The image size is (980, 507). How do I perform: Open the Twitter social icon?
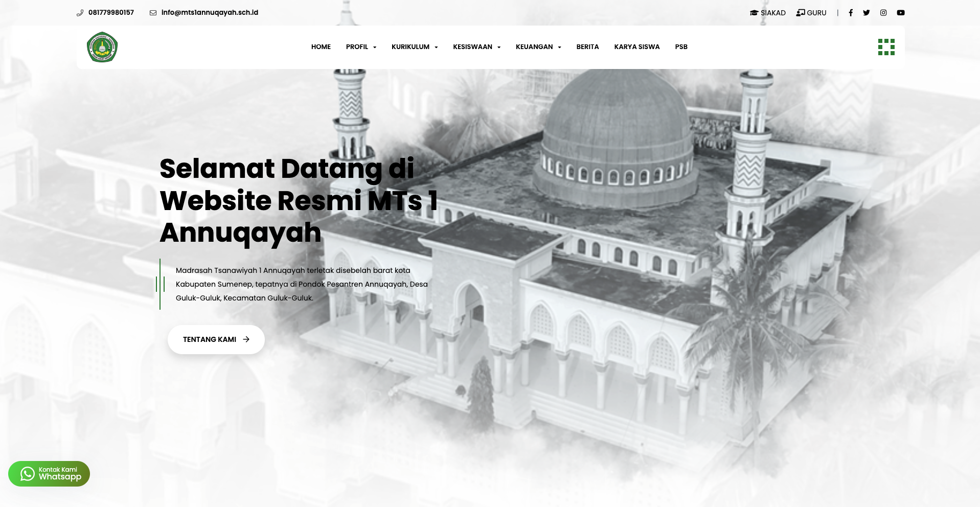(867, 13)
